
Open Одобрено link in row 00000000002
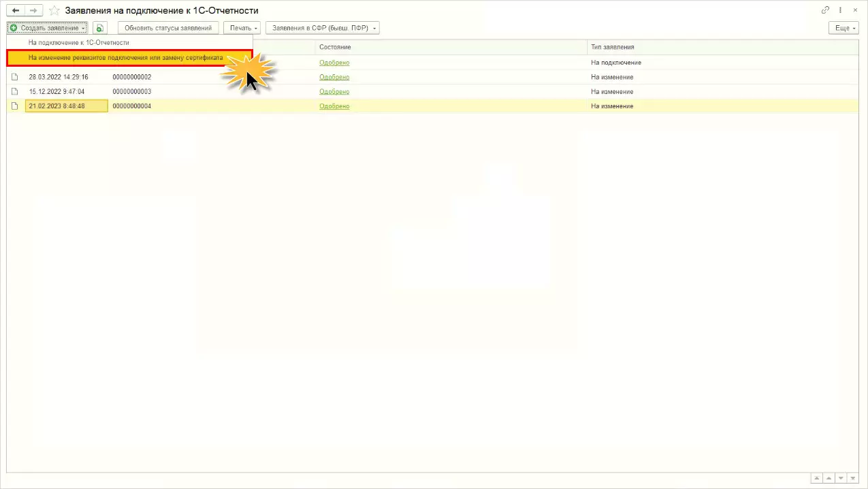pos(334,77)
